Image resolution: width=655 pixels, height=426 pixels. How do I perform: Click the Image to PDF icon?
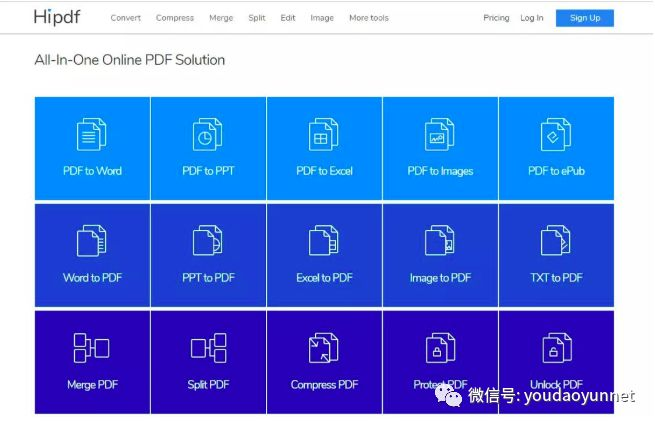(439, 241)
